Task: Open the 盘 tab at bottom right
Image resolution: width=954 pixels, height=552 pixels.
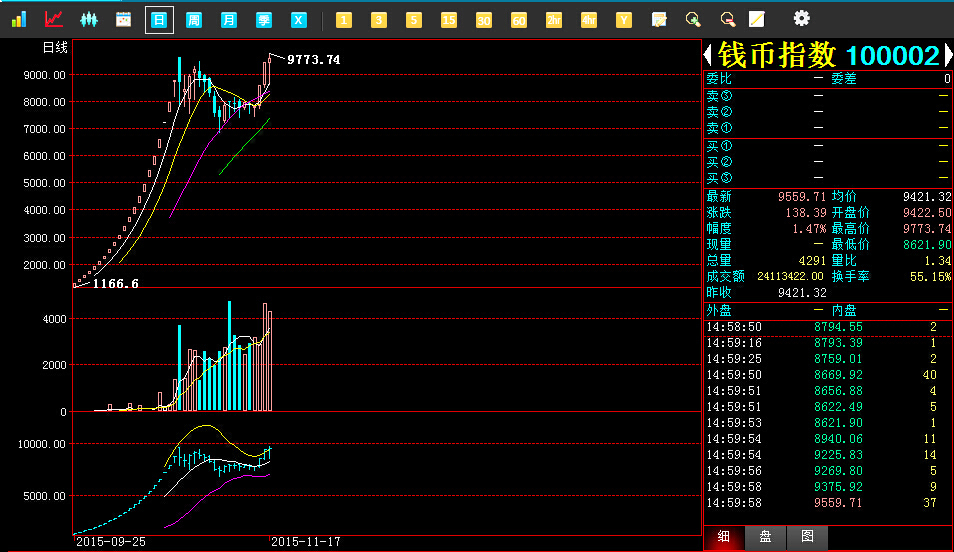Action: pos(765,537)
